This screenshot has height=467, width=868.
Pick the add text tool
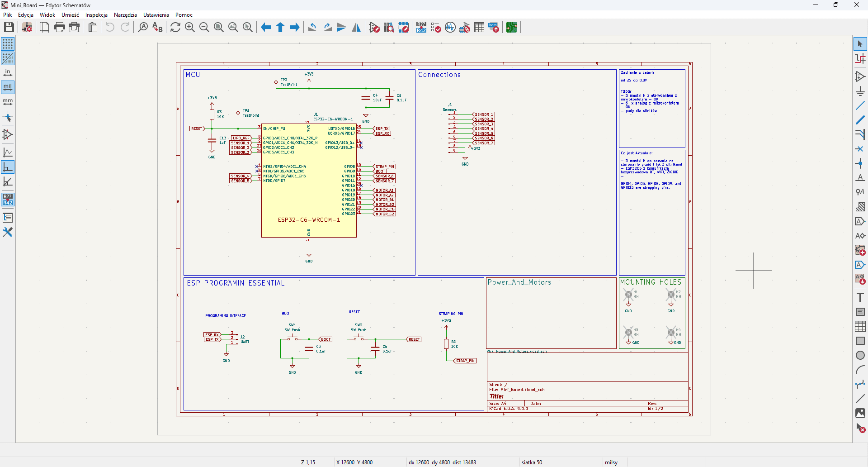click(x=860, y=297)
